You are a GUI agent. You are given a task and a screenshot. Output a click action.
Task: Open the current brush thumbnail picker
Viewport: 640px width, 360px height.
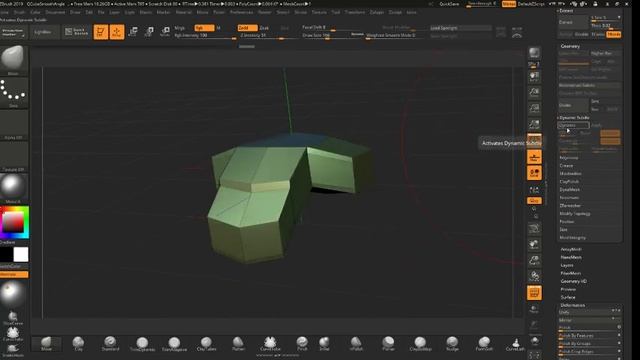[x=13, y=60]
